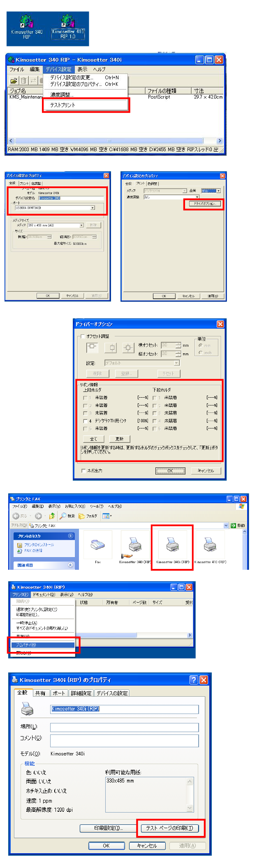The image size is (257, 868).
Task: Select the mm unit radio button
Action: coord(200,345)
